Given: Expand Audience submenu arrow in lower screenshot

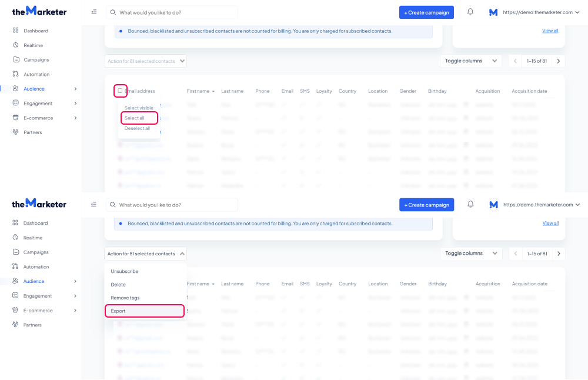Looking at the screenshot, I should click(x=75, y=281).
